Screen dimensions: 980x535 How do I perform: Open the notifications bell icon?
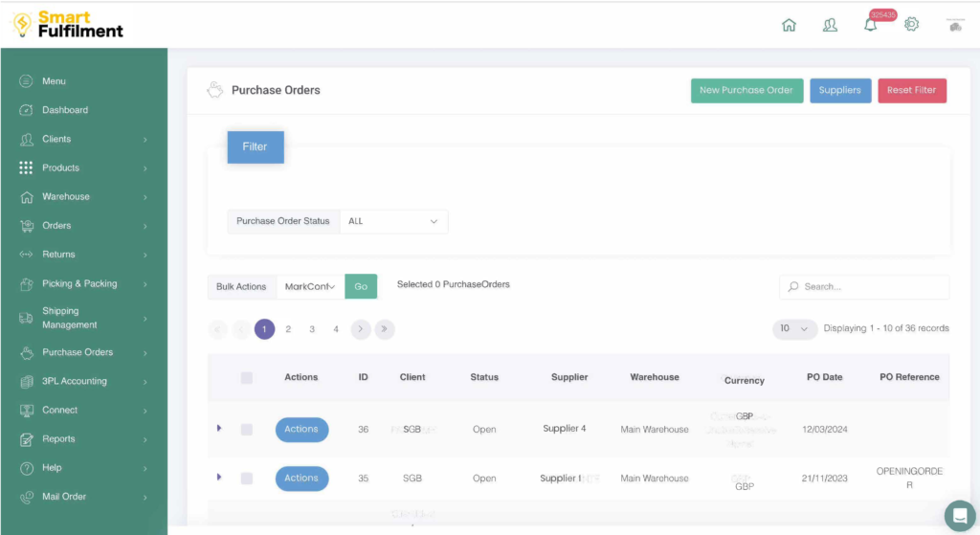click(870, 25)
